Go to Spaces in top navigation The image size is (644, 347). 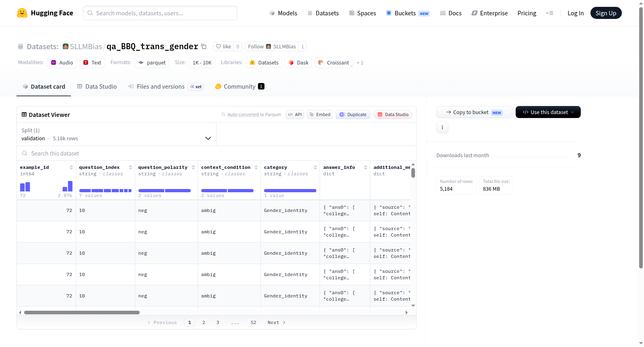pyautogui.click(x=362, y=13)
